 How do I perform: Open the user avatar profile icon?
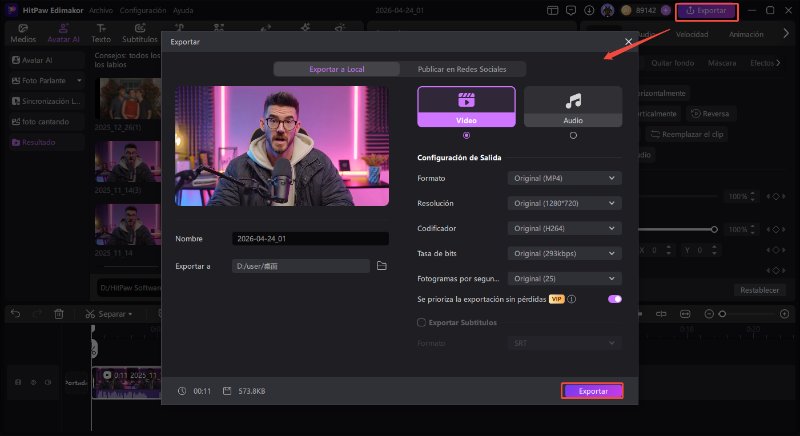[608, 10]
